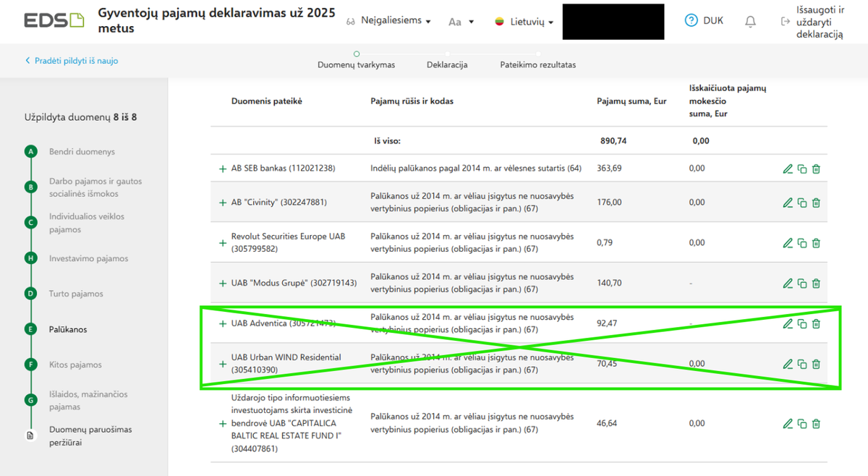
Task: Delete CAPITALICA BALTIC REAL ESTATE FUND row
Action: click(x=816, y=424)
